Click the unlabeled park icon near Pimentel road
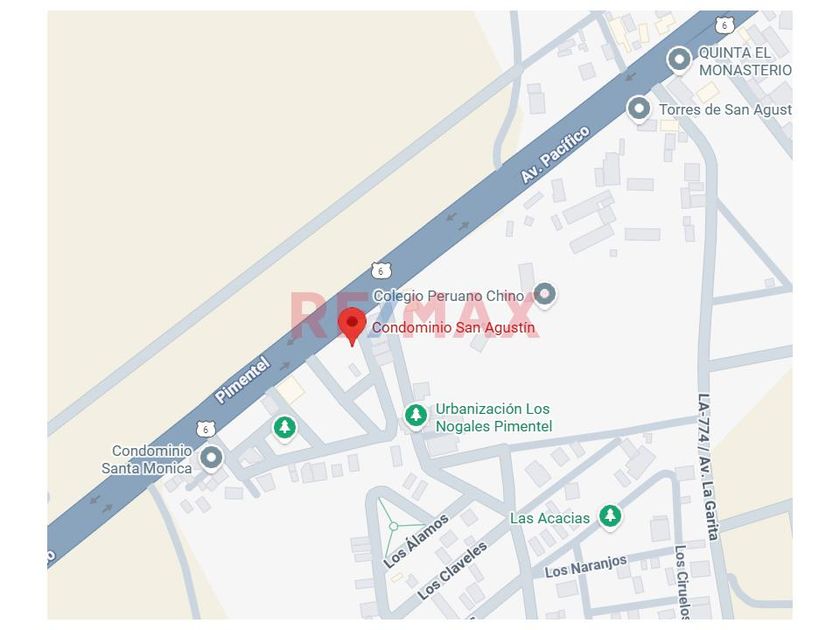Screen dimensions: 840x630 pyautogui.click(x=284, y=428)
